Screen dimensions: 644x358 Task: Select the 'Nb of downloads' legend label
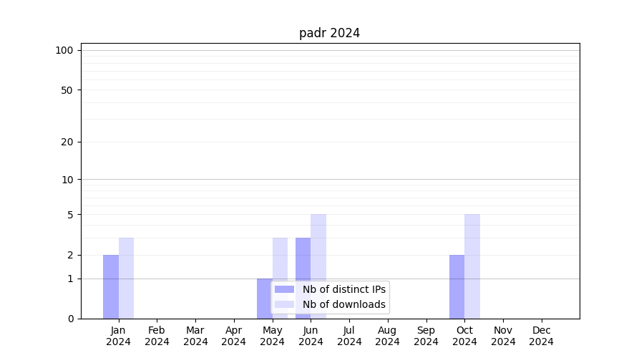point(343,304)
